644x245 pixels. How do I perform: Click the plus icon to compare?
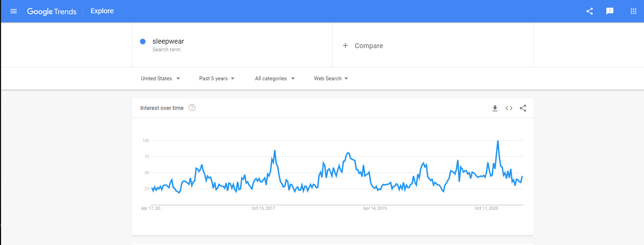point(345,45)
